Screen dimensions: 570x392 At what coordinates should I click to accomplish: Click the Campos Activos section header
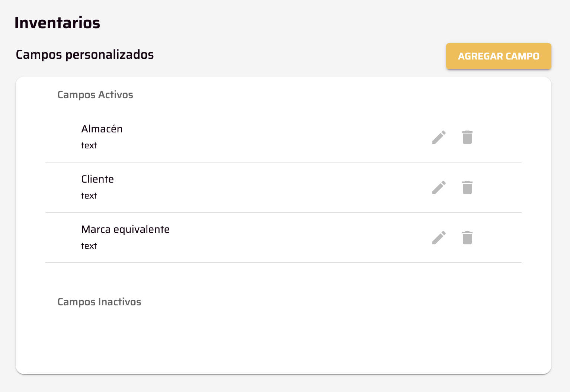coord(95,95)
